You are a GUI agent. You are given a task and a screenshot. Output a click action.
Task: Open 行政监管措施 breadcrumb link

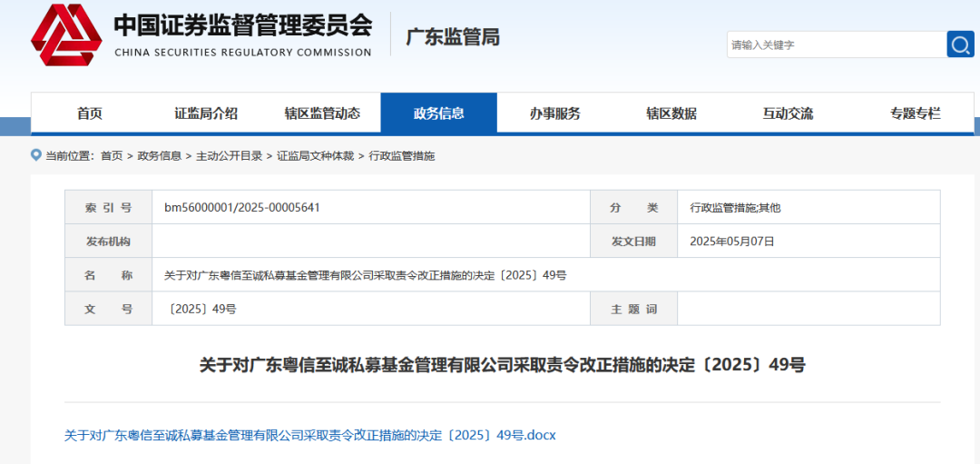[x=402, y=156]
